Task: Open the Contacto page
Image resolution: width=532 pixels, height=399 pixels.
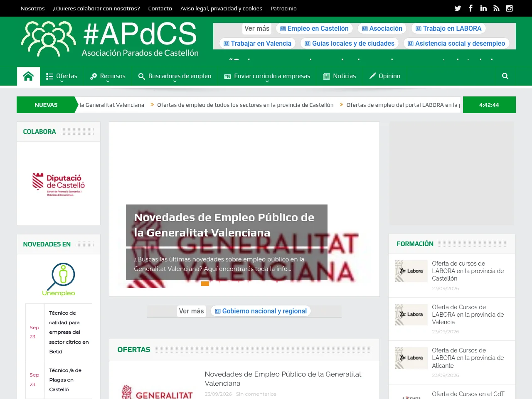Action: (x=160, y=8)
